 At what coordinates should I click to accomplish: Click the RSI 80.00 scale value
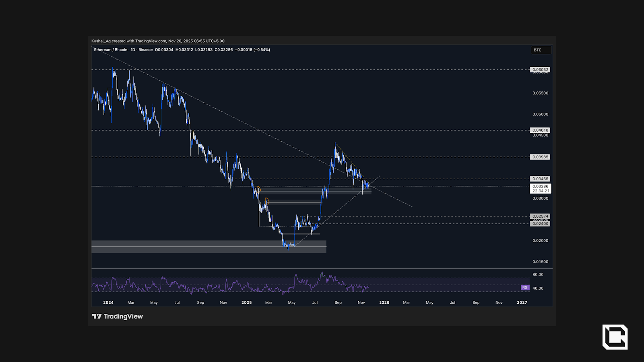click(538, 275)
